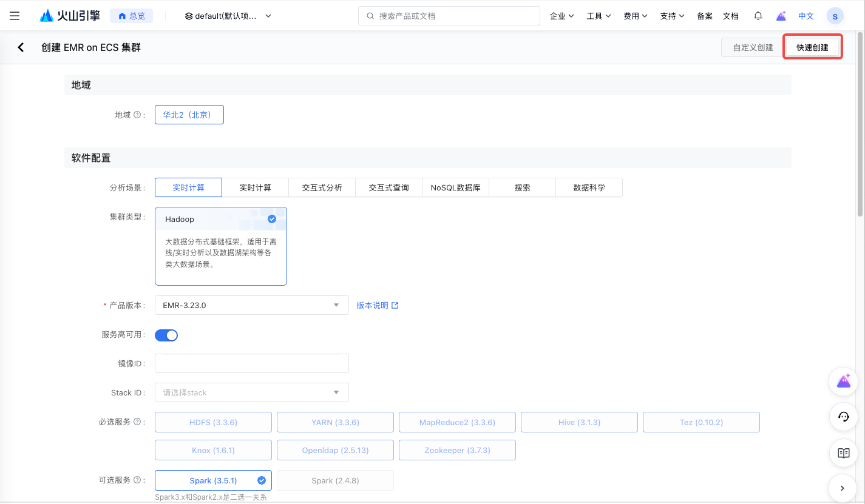865x504 pixels.
Task: Switch language via 中文
Action: pyautogui.click(x=806, y=16)
